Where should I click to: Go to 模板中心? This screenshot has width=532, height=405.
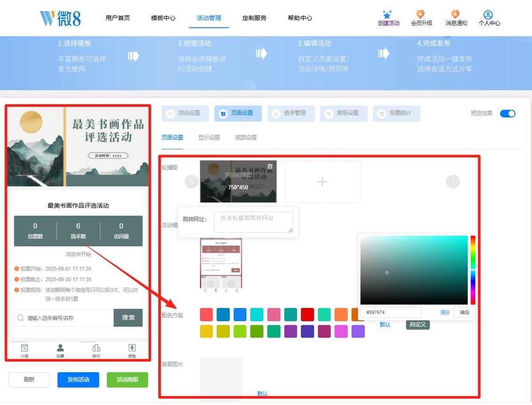click(163, 18)
